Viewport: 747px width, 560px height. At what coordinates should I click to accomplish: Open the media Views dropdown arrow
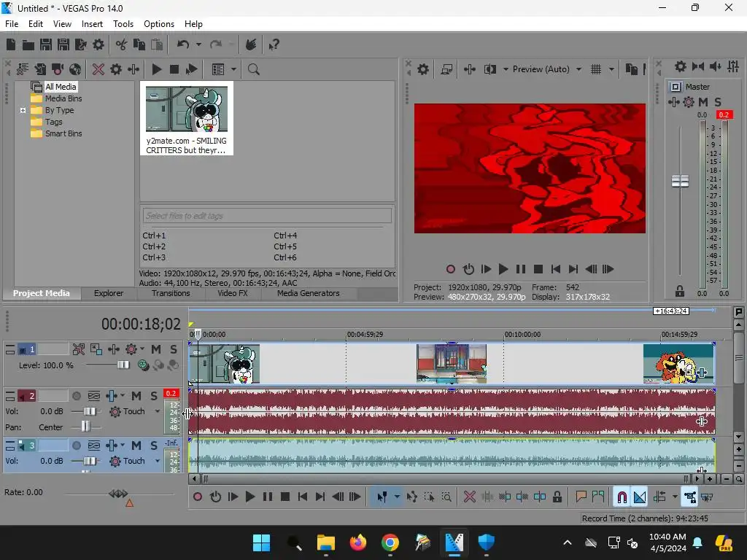(x=233, y=69)
